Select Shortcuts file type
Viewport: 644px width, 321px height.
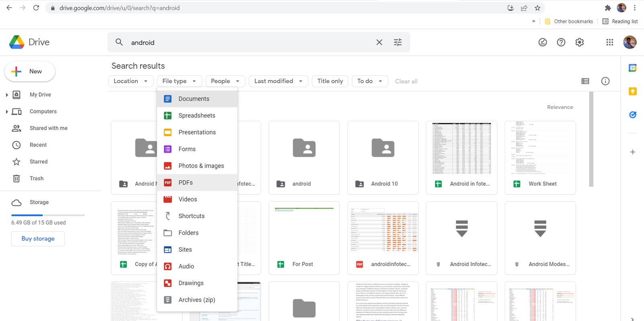[x=197, y=216]
